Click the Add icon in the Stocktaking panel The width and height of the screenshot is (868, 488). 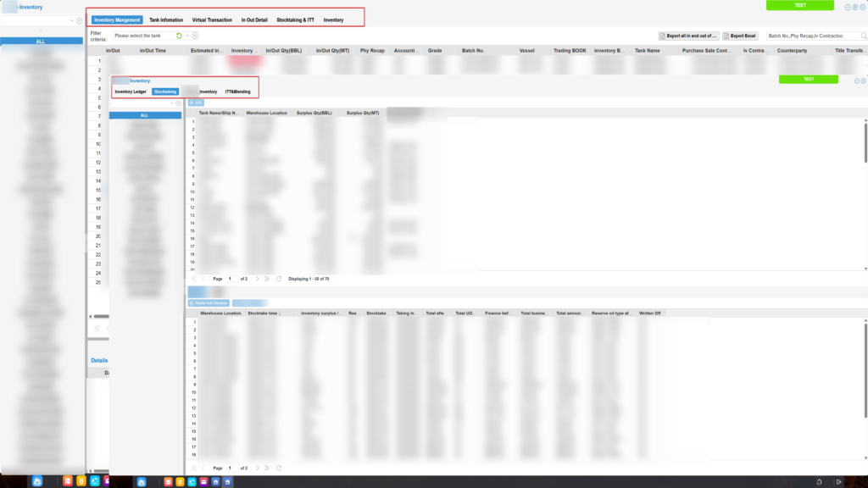[196, 103]
